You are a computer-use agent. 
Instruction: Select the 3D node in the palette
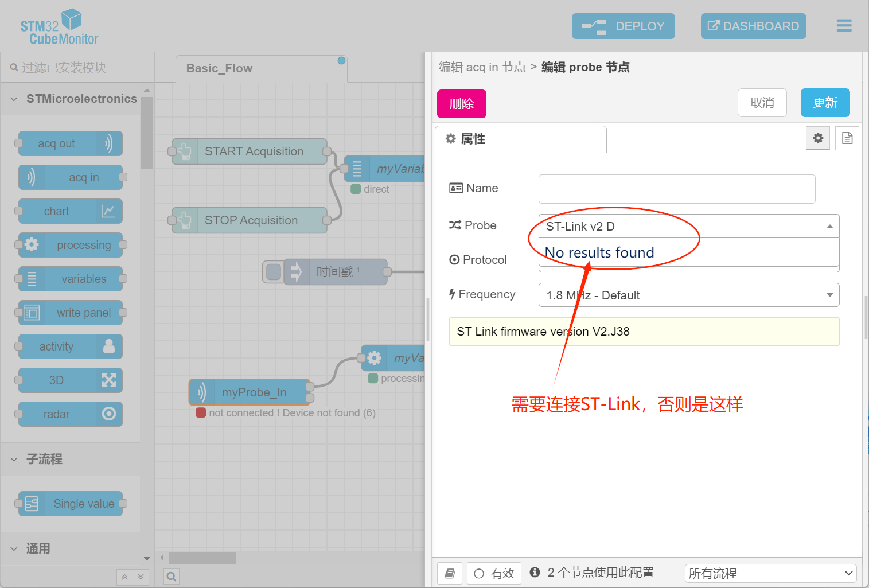[x=69, y=380]
